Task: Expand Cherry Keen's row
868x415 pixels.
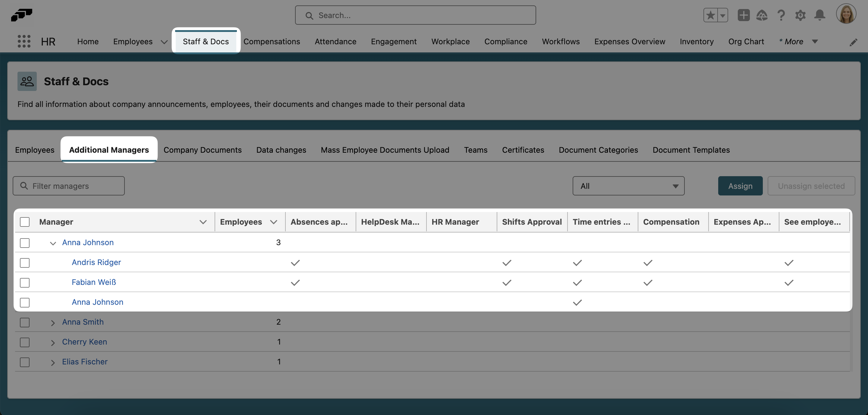Action: coord(52,342)
